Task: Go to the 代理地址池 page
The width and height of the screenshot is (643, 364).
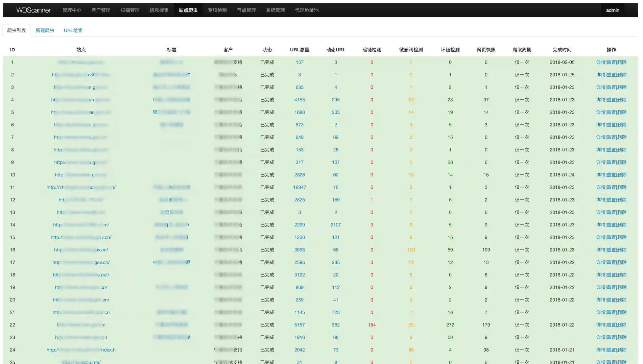Action: coord(307,10)
